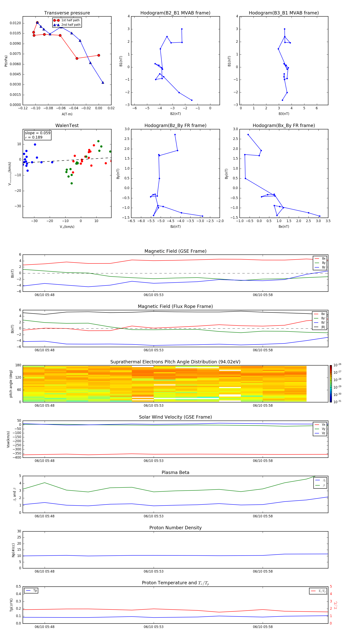Click the 'Magnetic Field (Flux Rope Frame)' title
Viewport: 351px width, 644px height.
[175, 307]
